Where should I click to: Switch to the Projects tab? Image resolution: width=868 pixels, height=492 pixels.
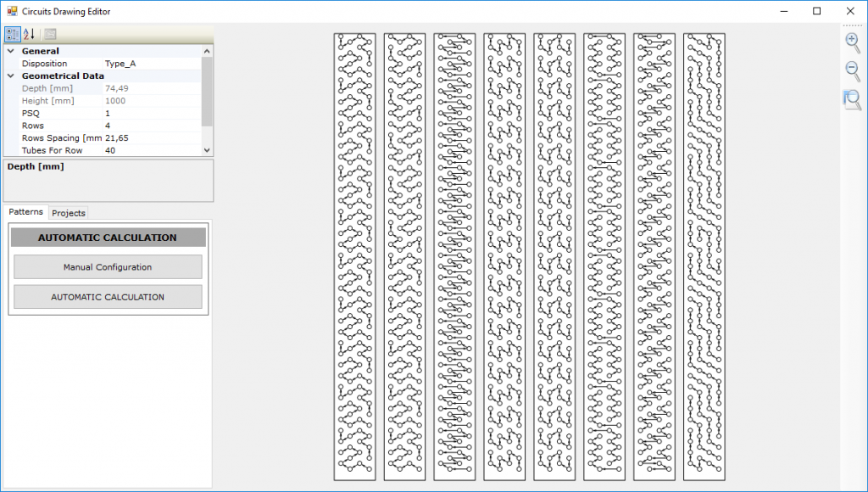[x=68, y=213]
